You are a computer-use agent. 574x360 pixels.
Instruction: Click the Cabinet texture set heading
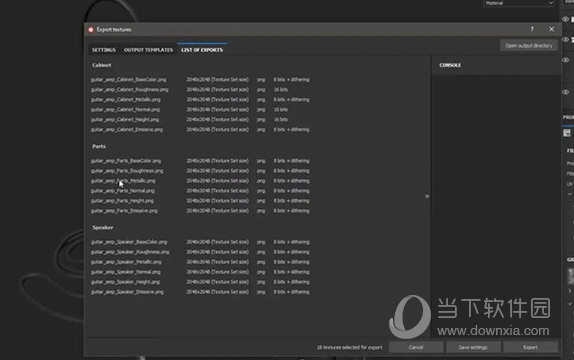coord(101,65)
